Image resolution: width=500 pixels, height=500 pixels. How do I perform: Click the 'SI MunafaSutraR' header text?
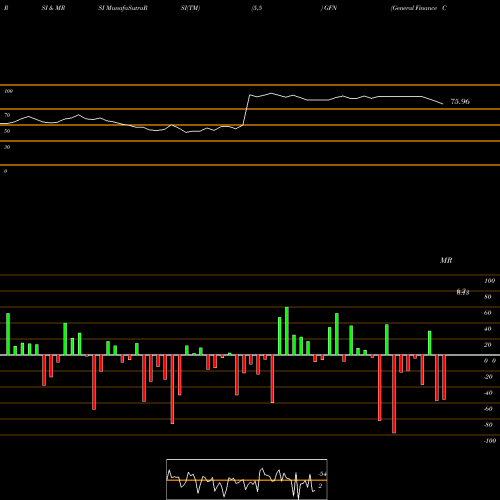(x=123, y=8)
